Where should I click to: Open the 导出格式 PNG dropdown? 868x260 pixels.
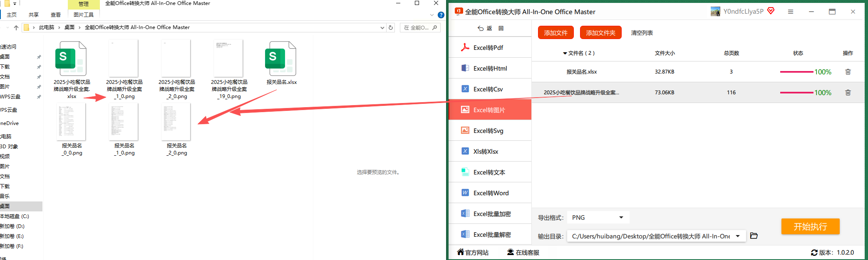(598, 217)
